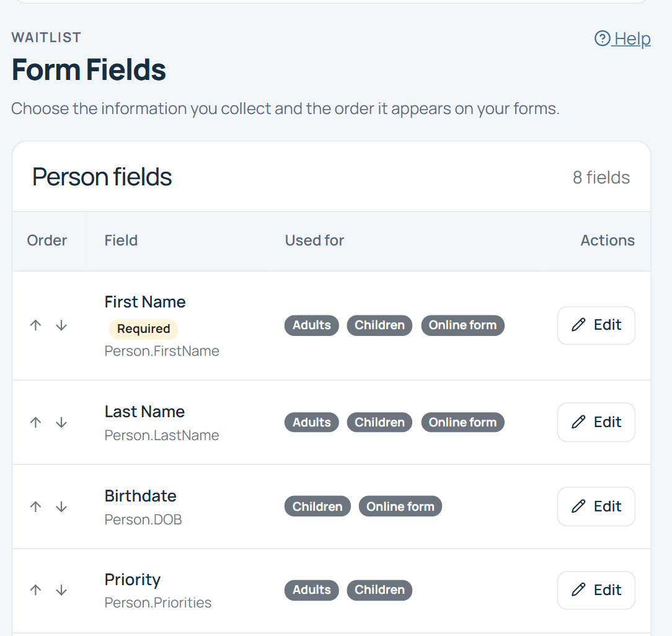The height and width of the screenshot is (636, 672).
Task: Move Last Name field down
Action: point(61,422)
